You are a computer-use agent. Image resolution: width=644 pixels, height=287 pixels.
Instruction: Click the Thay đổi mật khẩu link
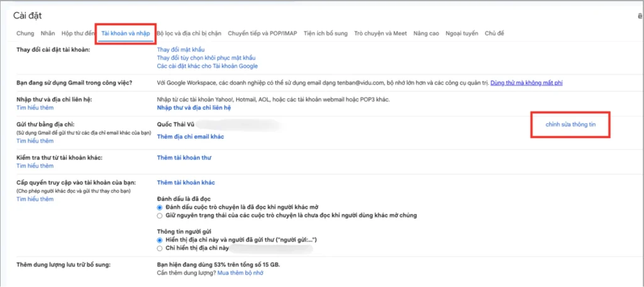coord(180,50)
